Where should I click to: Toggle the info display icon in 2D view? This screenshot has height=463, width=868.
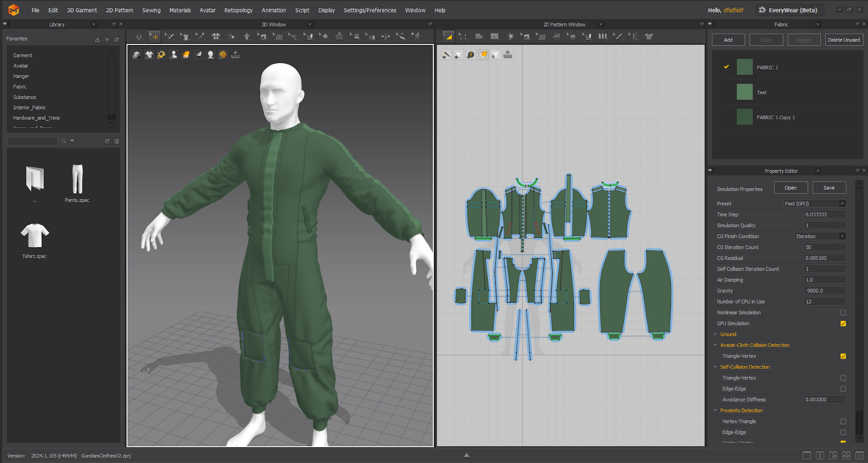471,54
